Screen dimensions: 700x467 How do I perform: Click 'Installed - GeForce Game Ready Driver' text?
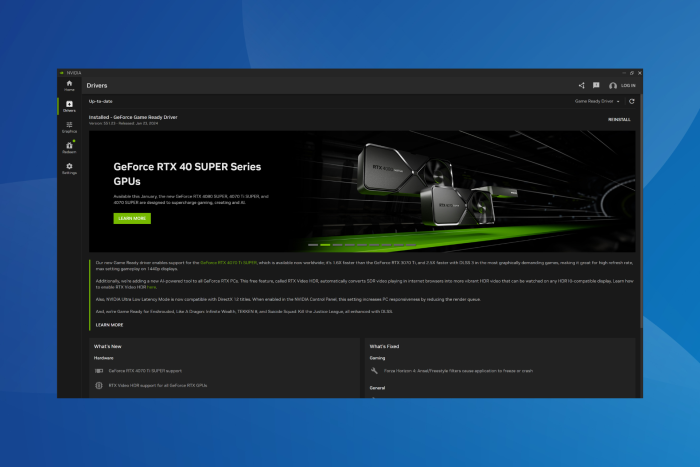[x=133, y=117]
